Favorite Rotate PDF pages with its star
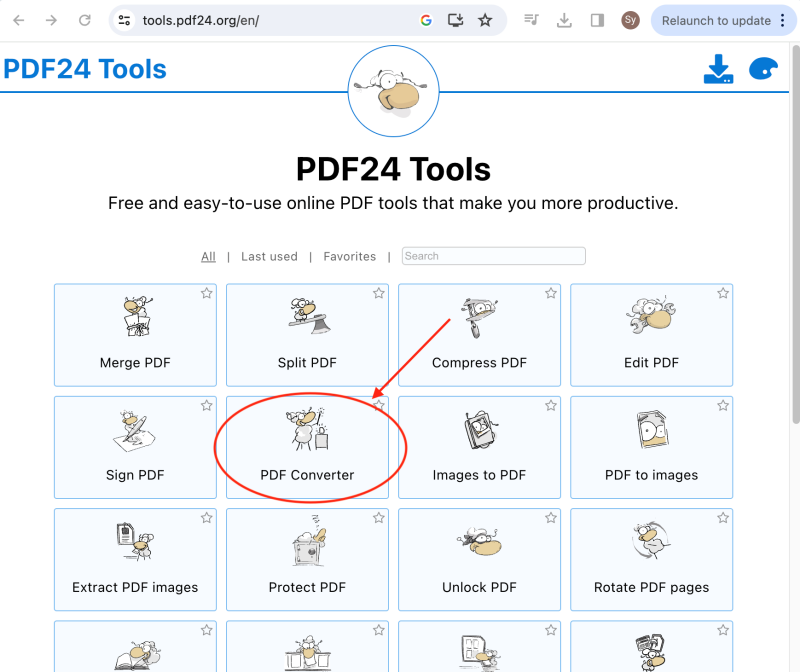Screen dimensions: 800x672 723,517
